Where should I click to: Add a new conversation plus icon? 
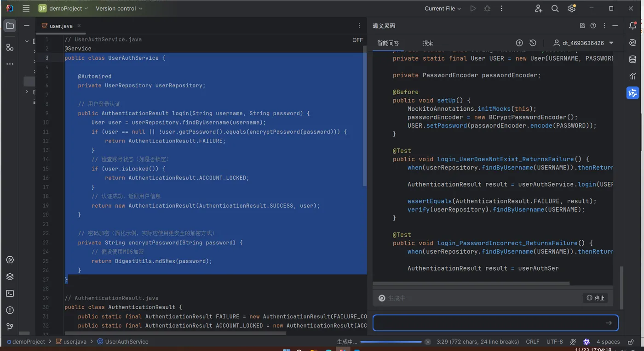point(519,43)
